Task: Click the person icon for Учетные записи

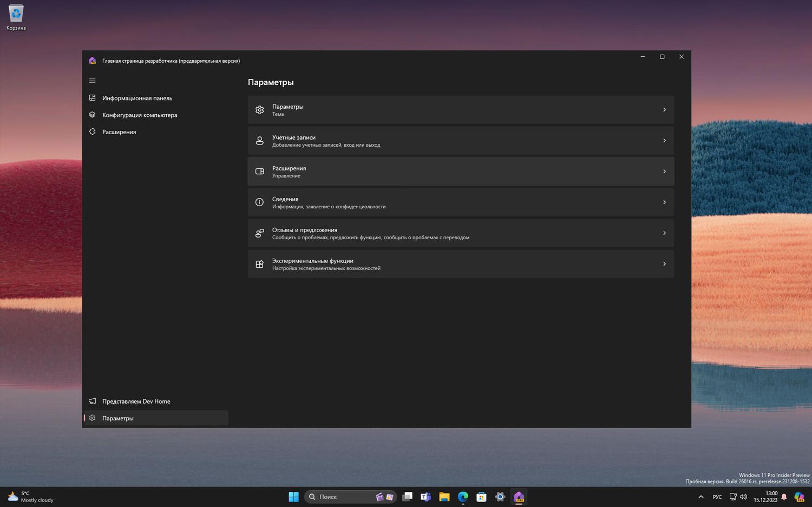Action: click(x=260, y=141)
